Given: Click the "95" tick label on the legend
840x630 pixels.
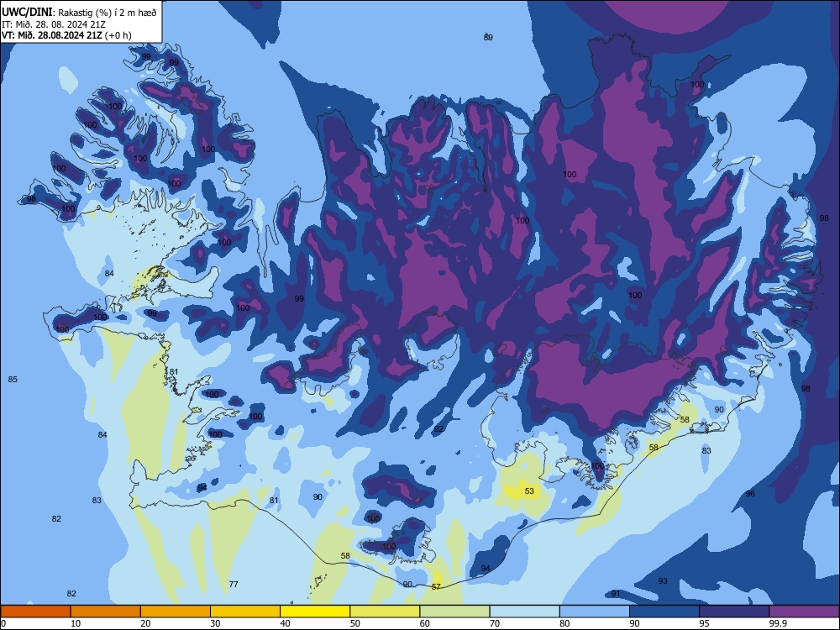Looking at the screenshot, I should [705, 623].
